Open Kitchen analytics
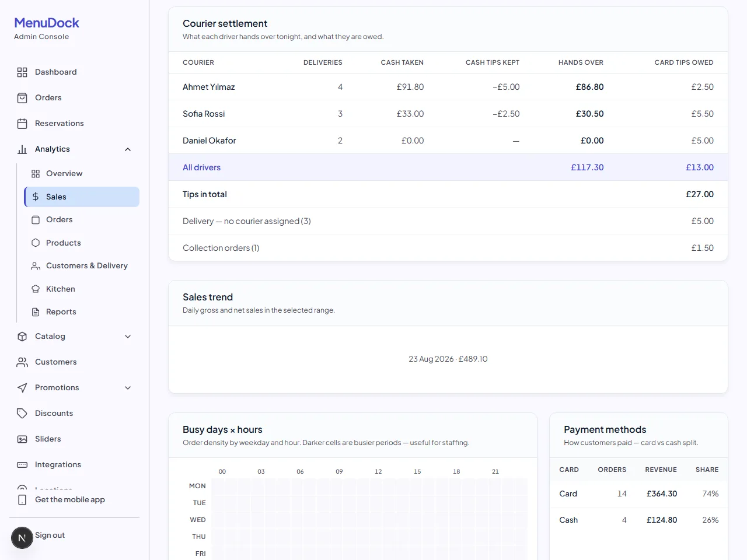The width and height of the screenshot is (747, 560). 82,289
